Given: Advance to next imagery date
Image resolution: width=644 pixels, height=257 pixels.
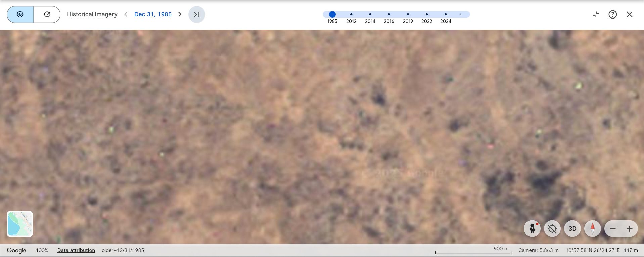Looking at the screenshot, I should pos(180,14).
